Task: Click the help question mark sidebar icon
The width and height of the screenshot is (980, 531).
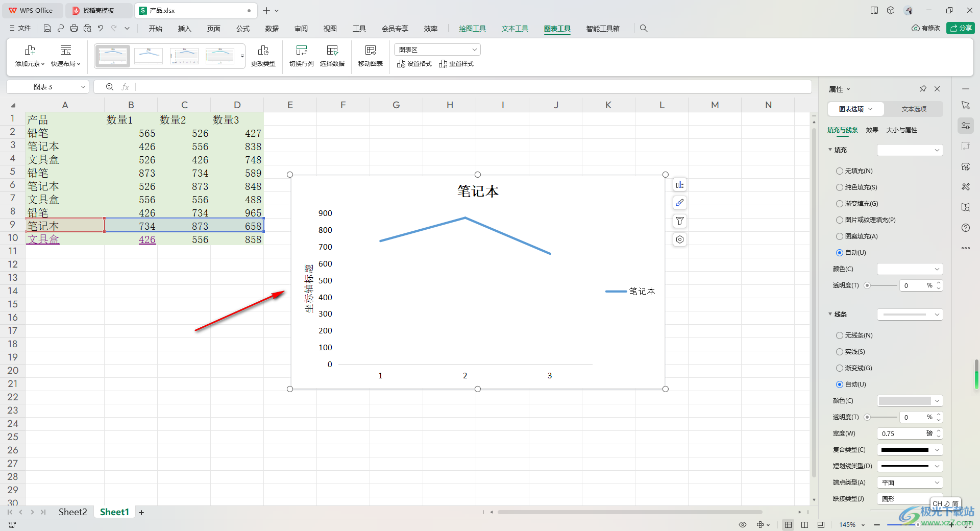Action: click(x=966, y=228)
